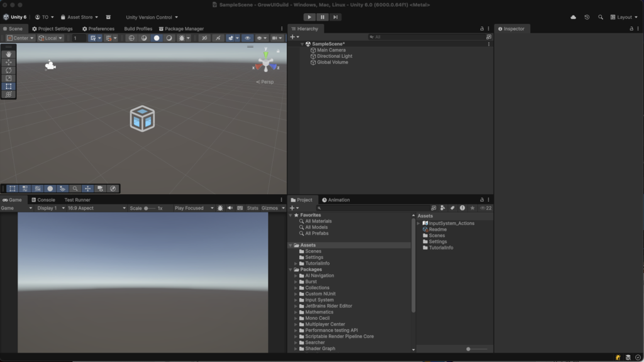Select the Move tool in Scene overlay
The width and height of the screenshot is (644, 362).
(9, 62)
